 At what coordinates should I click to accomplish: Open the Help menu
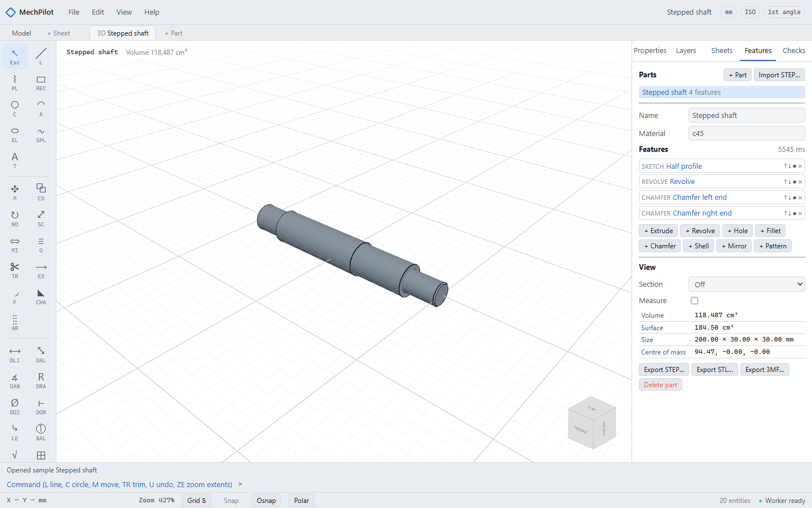[152, 12]
